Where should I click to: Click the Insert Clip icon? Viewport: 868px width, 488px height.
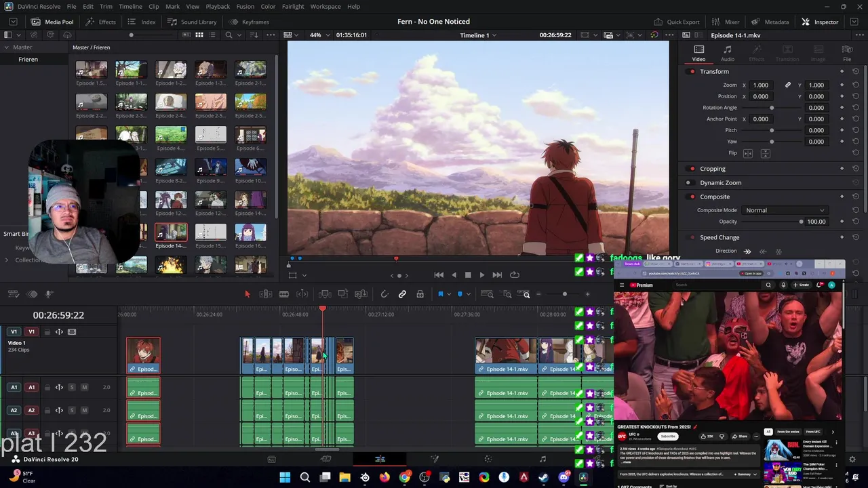pyautogui.click(x=325, y=294)
